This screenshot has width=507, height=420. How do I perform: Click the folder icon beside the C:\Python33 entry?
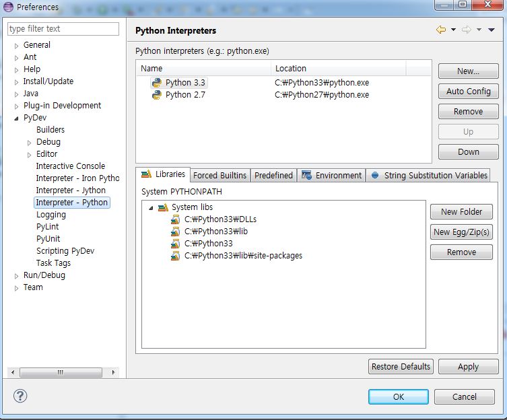click(175, 244)
